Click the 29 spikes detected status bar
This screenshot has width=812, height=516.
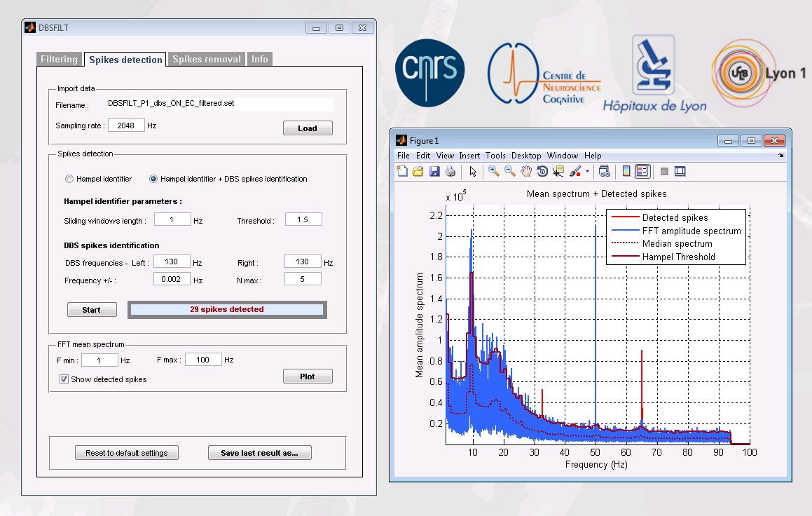227,309
